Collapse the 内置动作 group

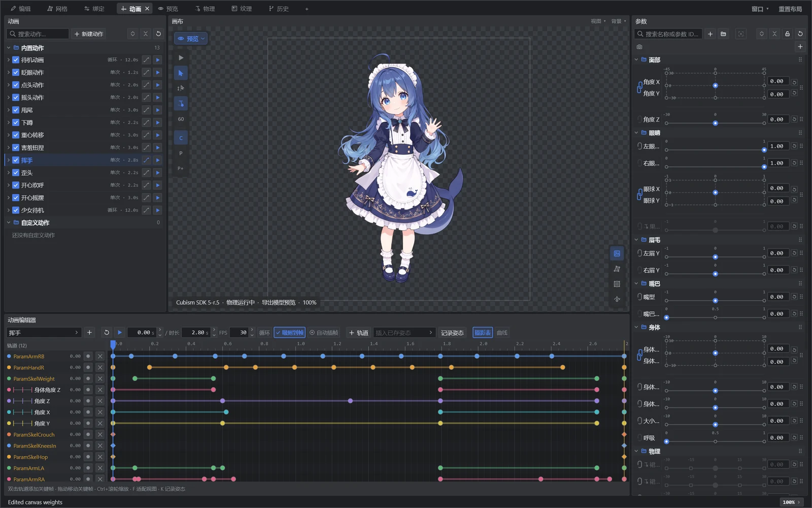(x=9, y=48)
